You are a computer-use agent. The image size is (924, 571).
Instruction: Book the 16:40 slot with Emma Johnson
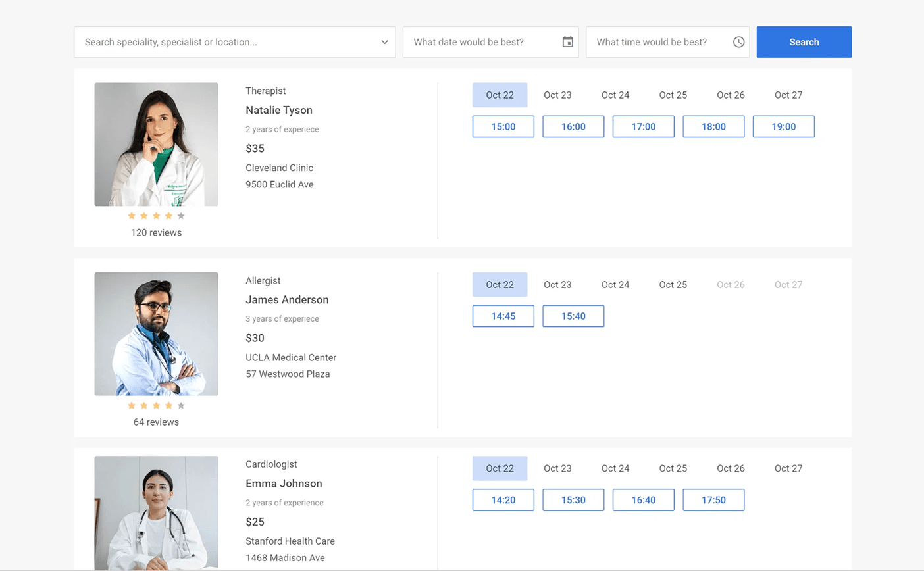pos(643,500)
